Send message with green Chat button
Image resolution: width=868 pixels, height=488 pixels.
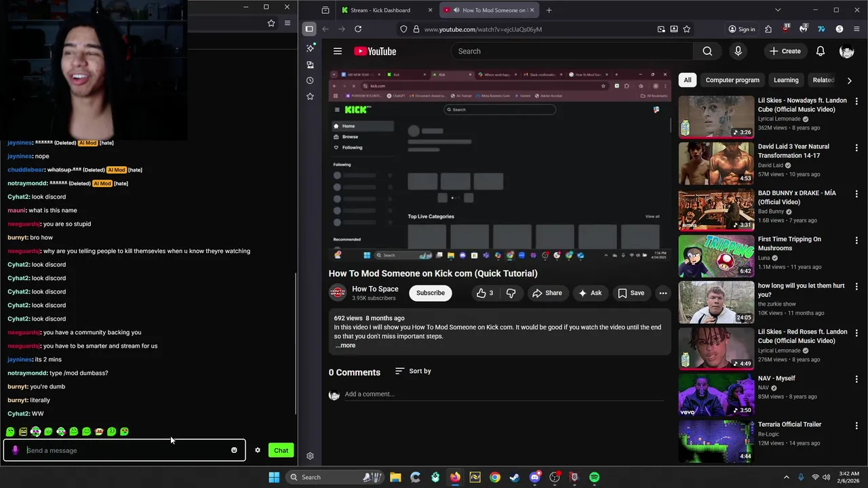(281, 450)
